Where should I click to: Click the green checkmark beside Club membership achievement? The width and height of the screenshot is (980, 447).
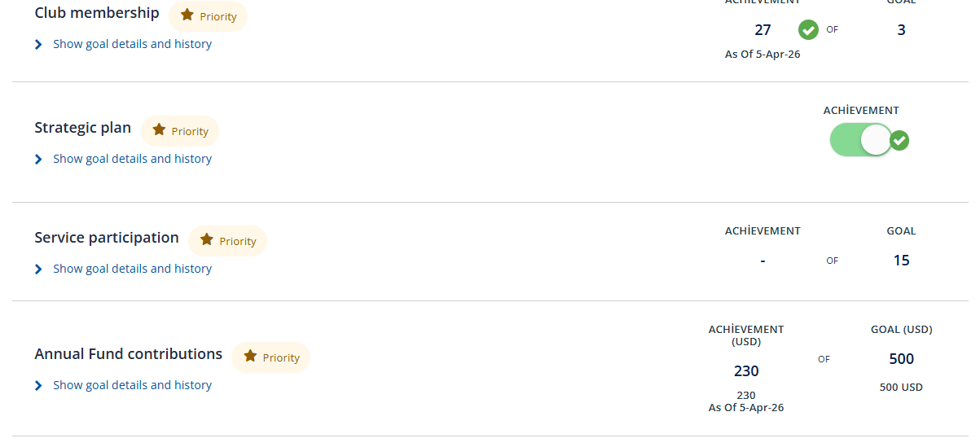click(808, 30)
